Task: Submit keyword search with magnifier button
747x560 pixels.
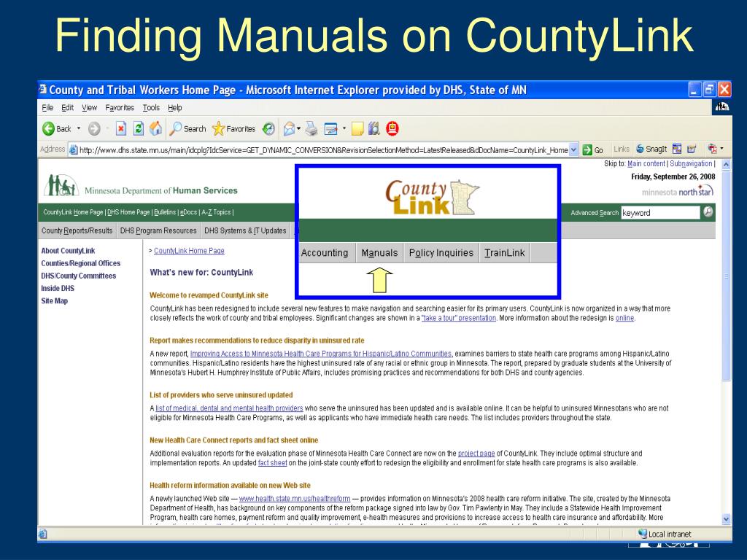Action: pyautogui.click(x=708, y=212)
